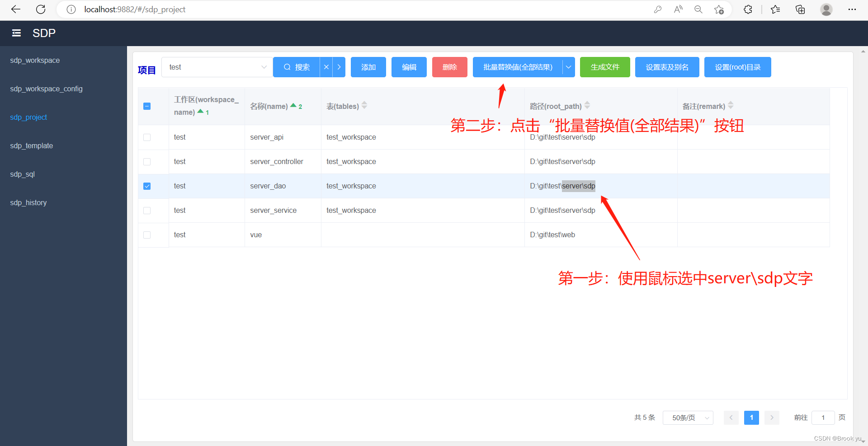Click the 搜索 search button
This screenshot has height=446, width=868.
[x=297, y=67]
